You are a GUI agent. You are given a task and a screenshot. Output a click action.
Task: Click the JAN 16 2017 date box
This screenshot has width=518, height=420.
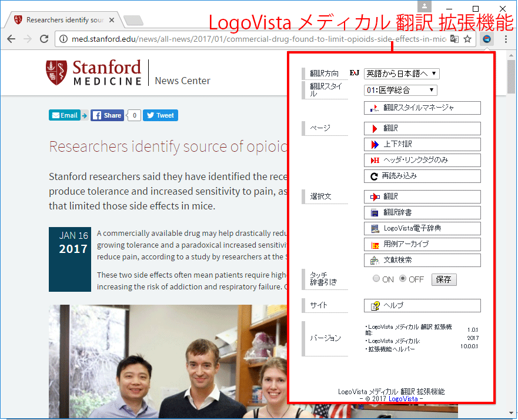(x=70, y=259)
